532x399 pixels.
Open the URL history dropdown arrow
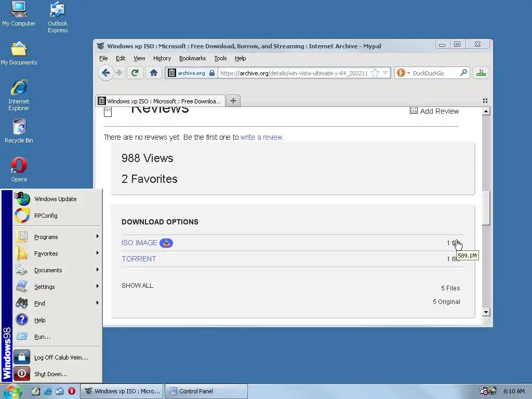[x=385, y=73]
